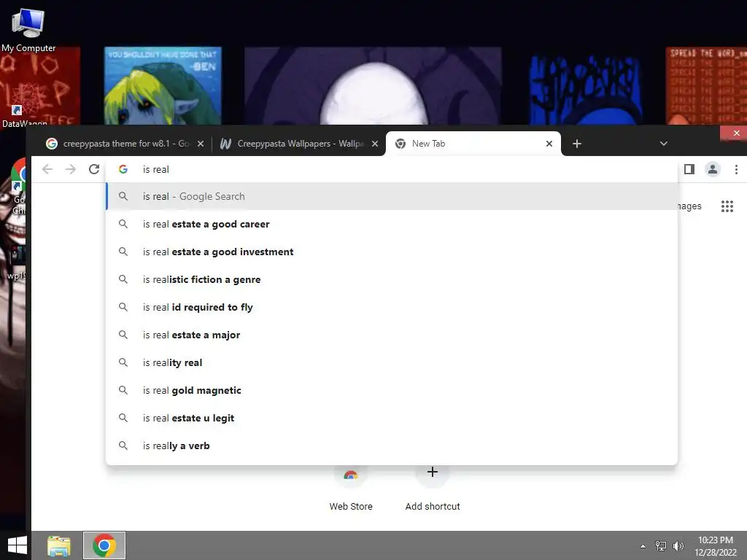Open Chrome side panel
The image size is (747, 560).
689,169
